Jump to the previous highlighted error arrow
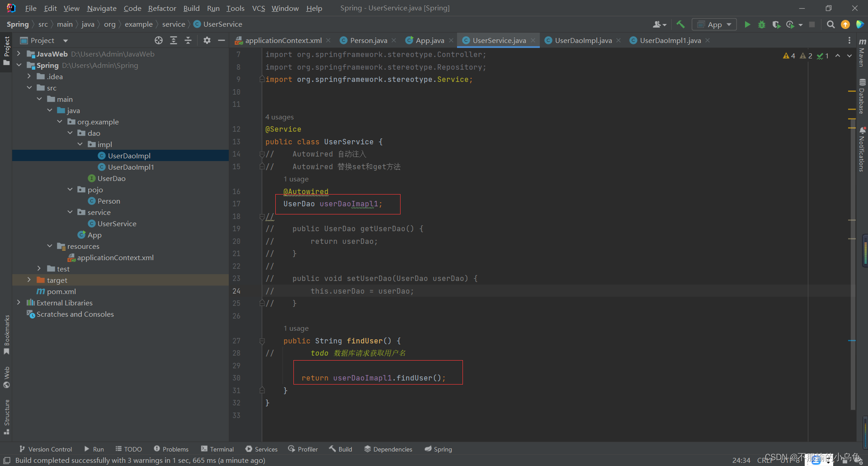 [x=838, y=56]
